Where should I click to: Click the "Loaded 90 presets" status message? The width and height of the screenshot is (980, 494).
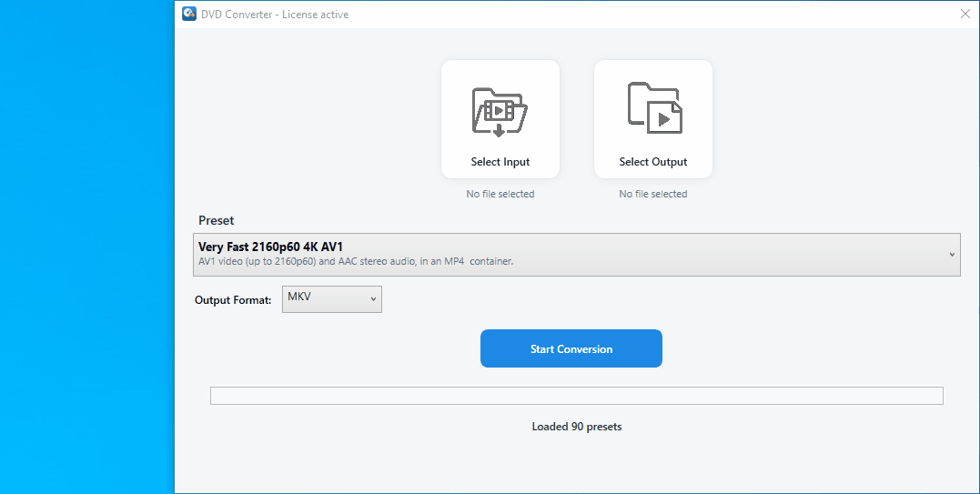pyautogui.click(x=576, y=427)
